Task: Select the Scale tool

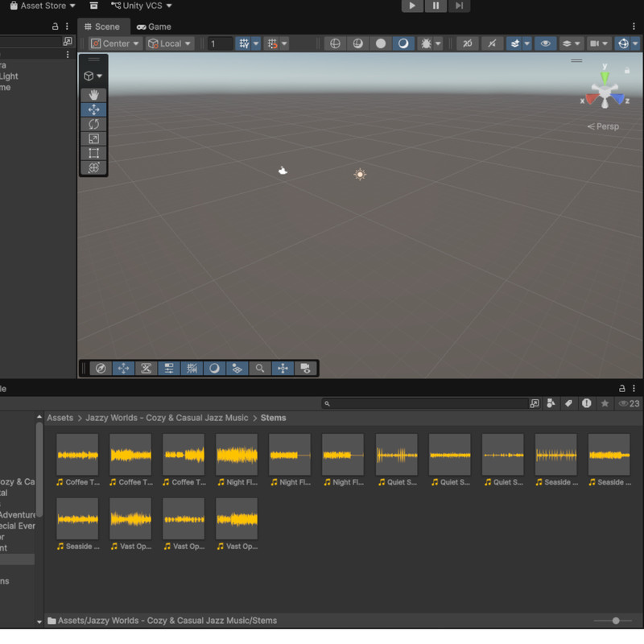Action: tap(93, 138)
